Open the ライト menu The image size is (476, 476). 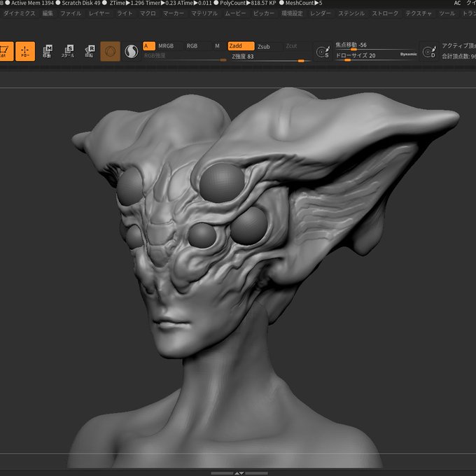click(x=125, y=13)
